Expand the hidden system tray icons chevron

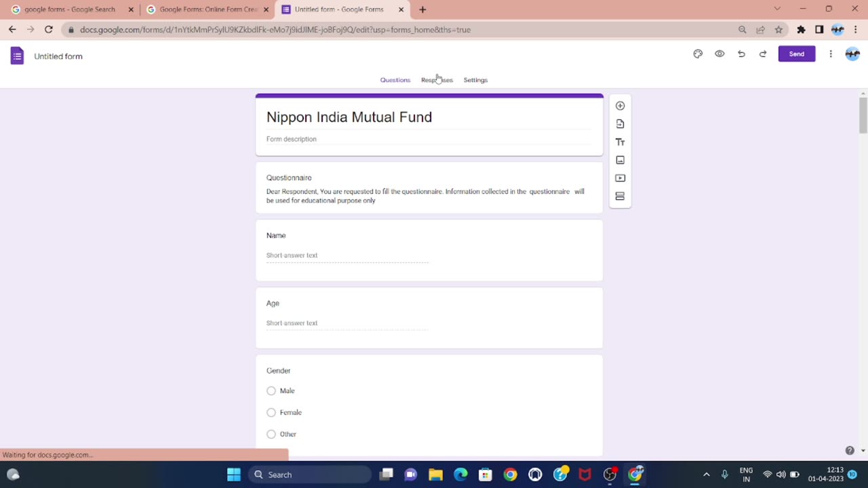(706, 474)
